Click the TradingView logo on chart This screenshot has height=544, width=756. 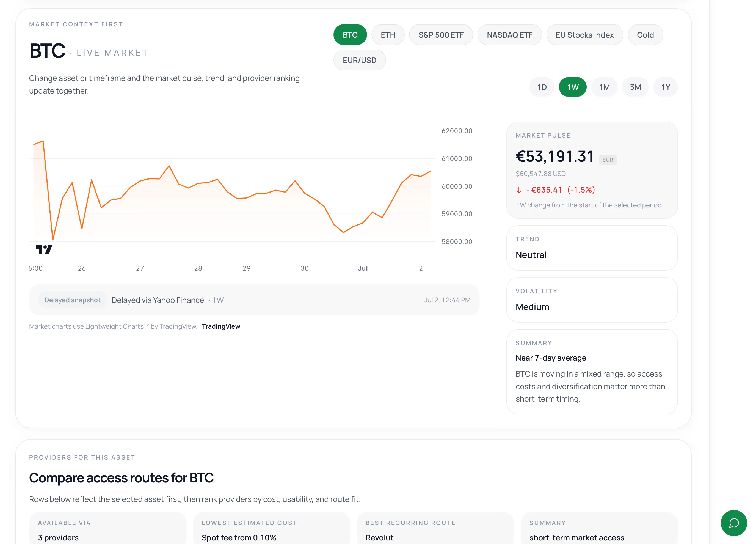pos(44,249)
